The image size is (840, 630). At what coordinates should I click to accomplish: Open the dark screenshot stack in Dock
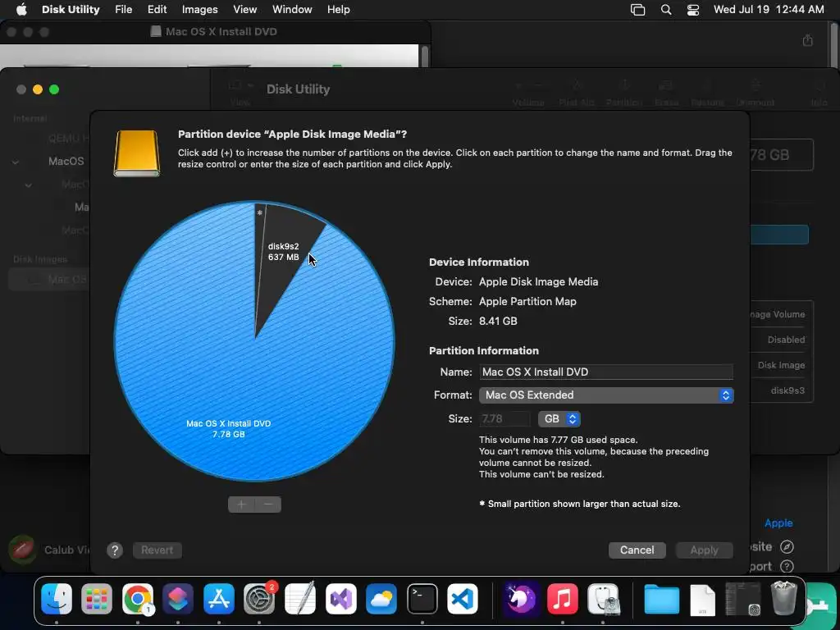(x=742, y=599)
